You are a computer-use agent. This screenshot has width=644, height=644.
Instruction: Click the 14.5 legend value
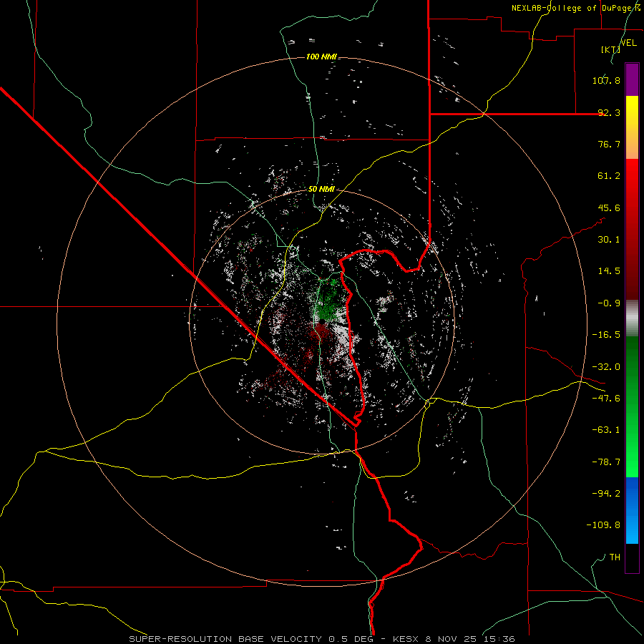point(609,271)
